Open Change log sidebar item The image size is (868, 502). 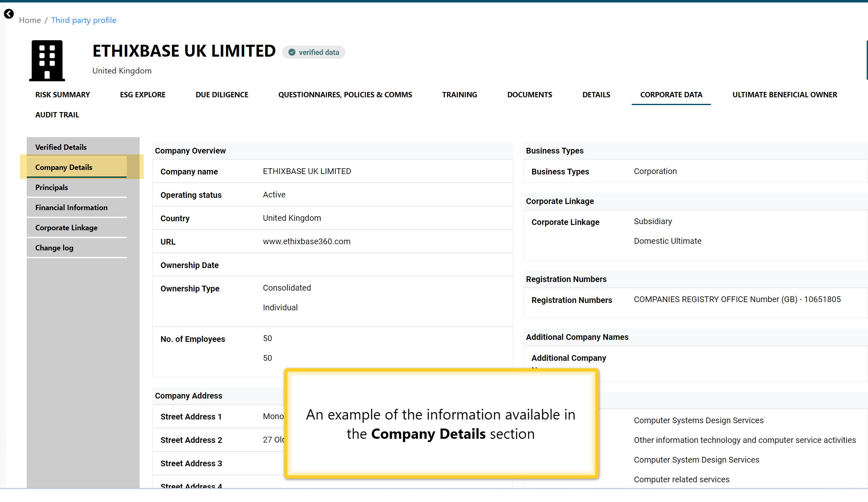click(77, 248)
